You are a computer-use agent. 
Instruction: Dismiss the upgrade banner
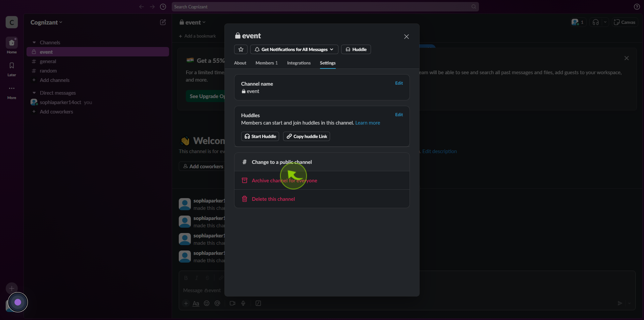(627, 58)
